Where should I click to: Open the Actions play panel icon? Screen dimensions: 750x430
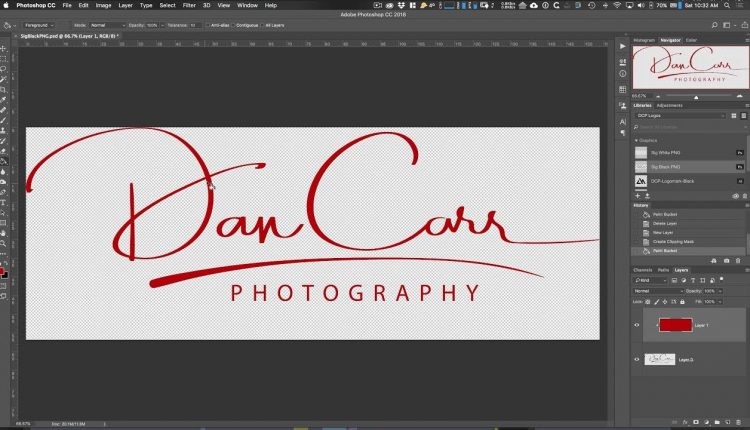coord(622,46)
